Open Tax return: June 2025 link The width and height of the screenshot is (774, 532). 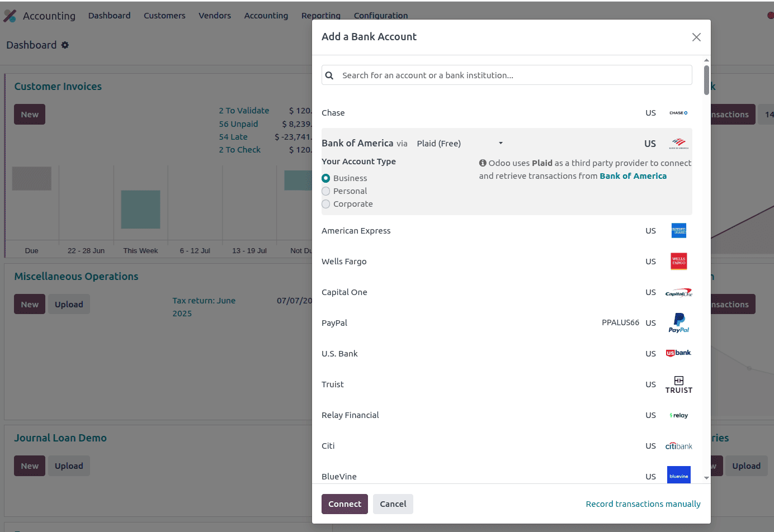point(204,307)
